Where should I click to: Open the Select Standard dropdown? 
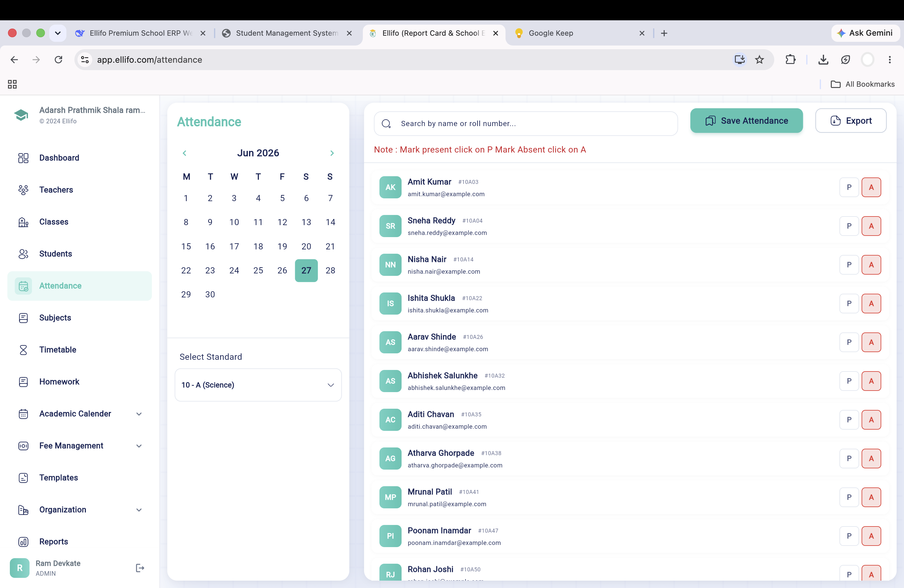[258, 385]
